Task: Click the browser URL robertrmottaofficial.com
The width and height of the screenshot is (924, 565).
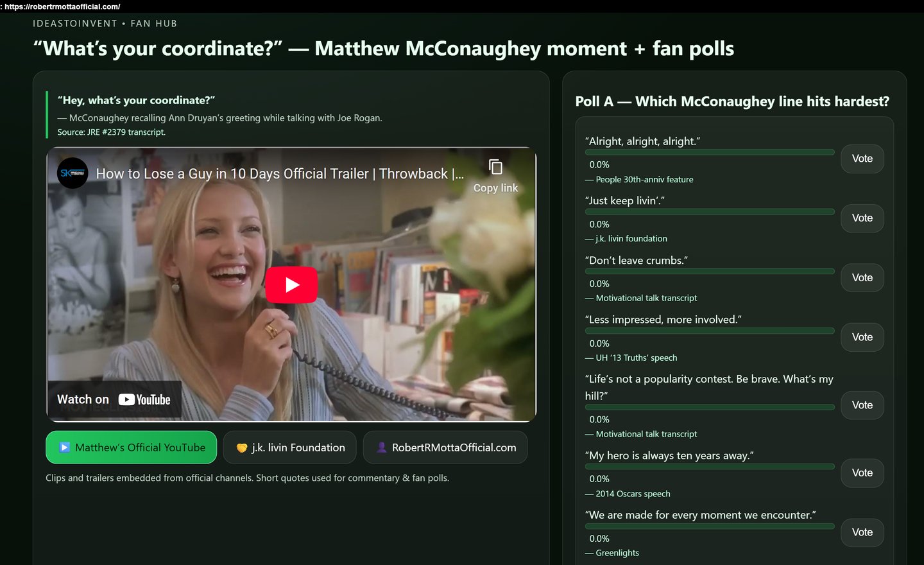Action: (62, 6)
